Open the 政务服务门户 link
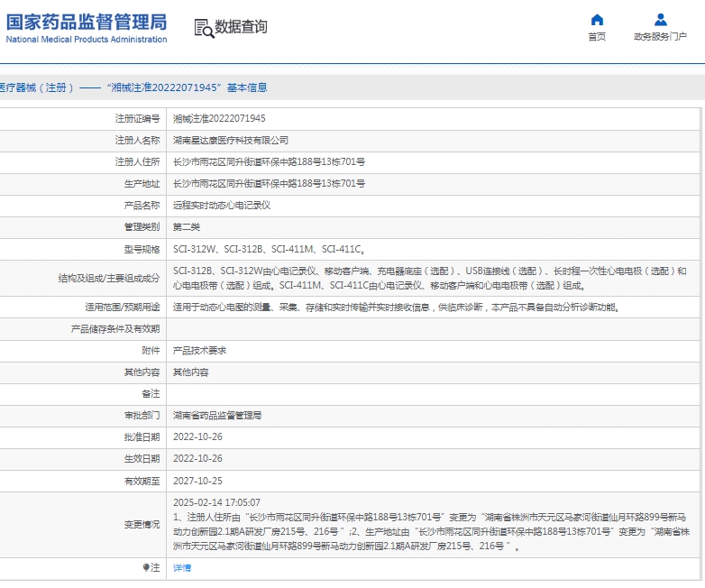 tap(660, 37)
